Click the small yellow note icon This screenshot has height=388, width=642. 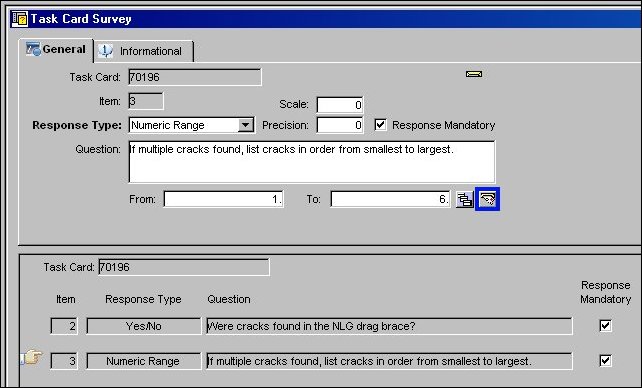pyautogui.click(x=474, y=74)
